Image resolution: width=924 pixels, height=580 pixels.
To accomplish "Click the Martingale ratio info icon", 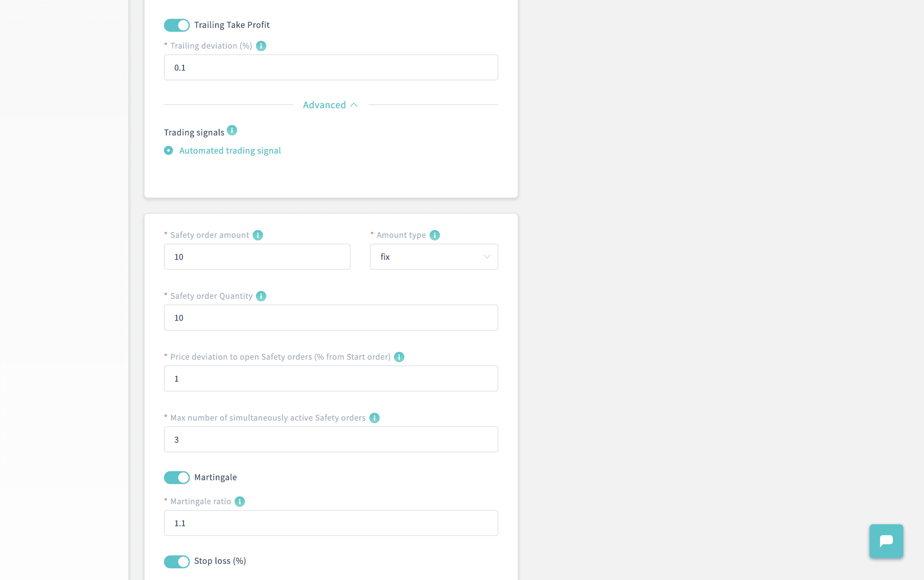I will [x=240, y=501].
